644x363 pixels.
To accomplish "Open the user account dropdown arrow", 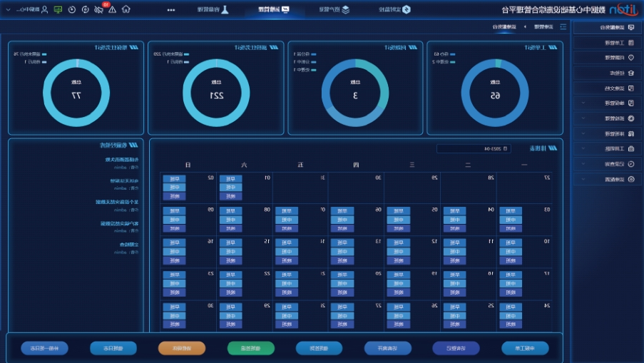I will (x=9, y=10).
